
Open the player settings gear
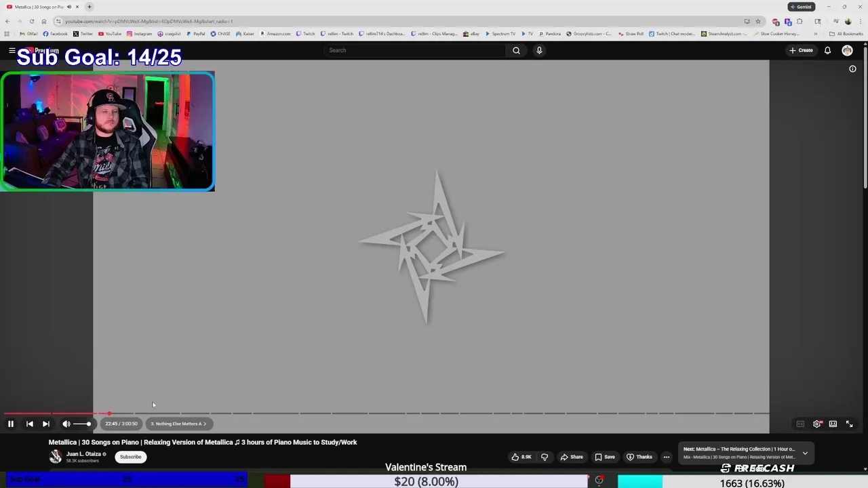817,424
